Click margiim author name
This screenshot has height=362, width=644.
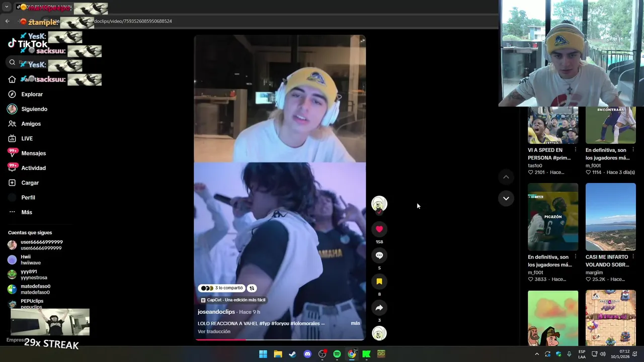click(x=594, y=273)
